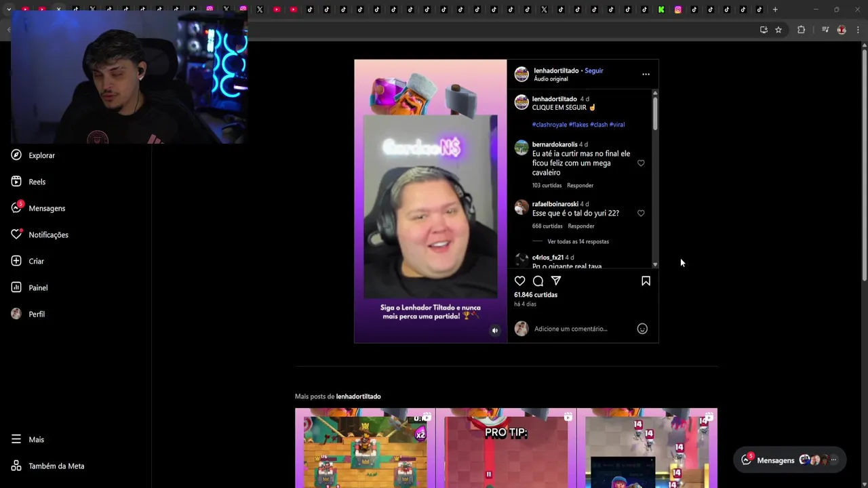Click 'há 4 dias' timestamp

[525, 304]
